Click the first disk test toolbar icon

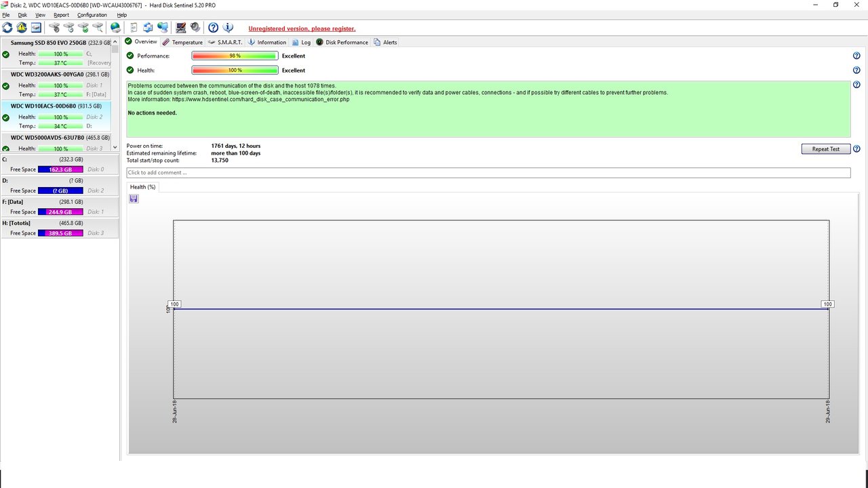pyautogui.click(x=54, y=28)
